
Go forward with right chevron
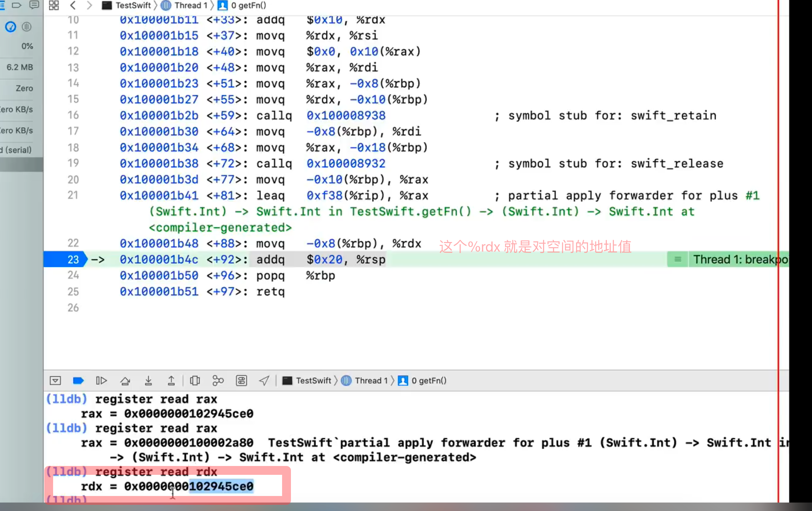tap(89, 5)
